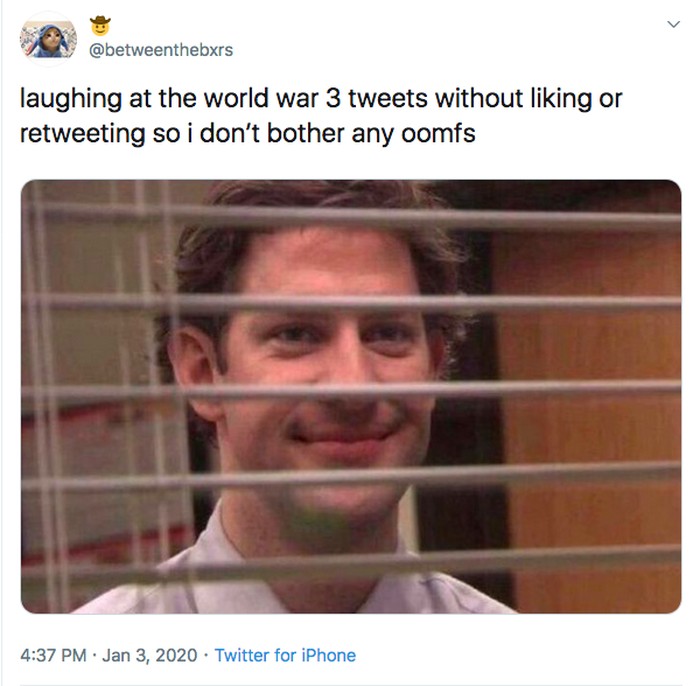Expand the tweet options chevron
Viewport: 700px width, 686px height.
(x=673, y=24)
